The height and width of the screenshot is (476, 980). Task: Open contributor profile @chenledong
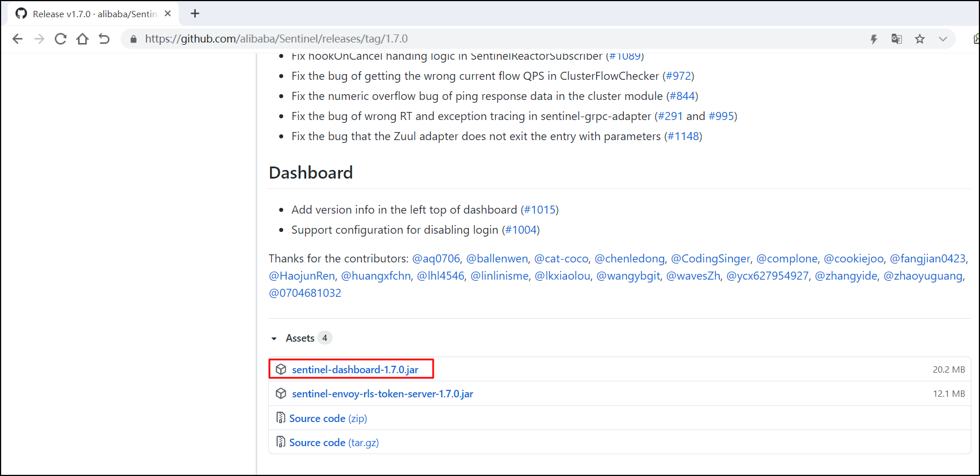coord(630,259)
